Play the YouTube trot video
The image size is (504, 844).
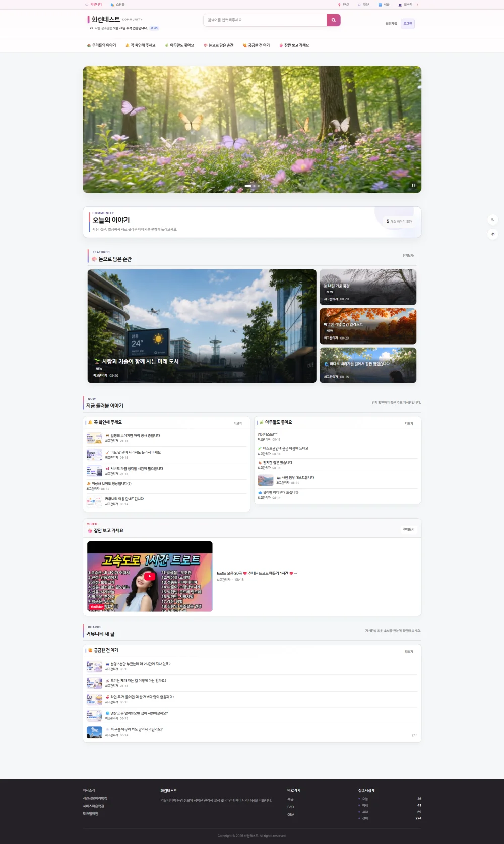(150, 576)
